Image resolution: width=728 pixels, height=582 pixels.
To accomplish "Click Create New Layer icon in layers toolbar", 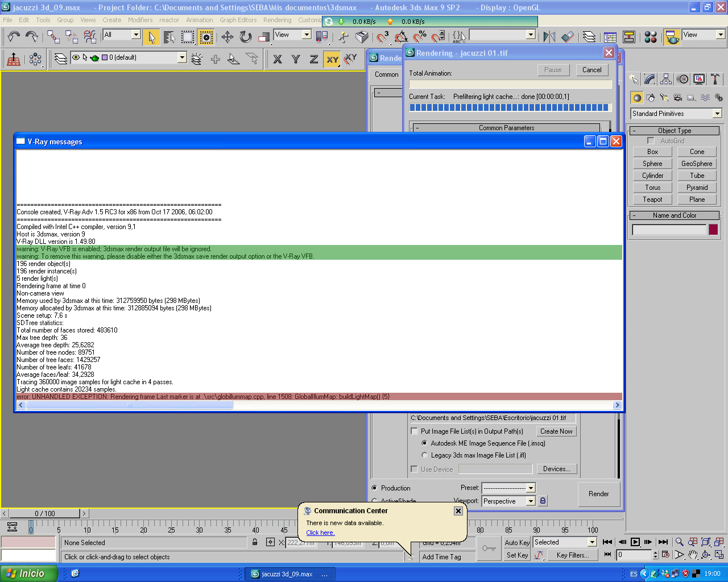I will (x=197, y=59).
